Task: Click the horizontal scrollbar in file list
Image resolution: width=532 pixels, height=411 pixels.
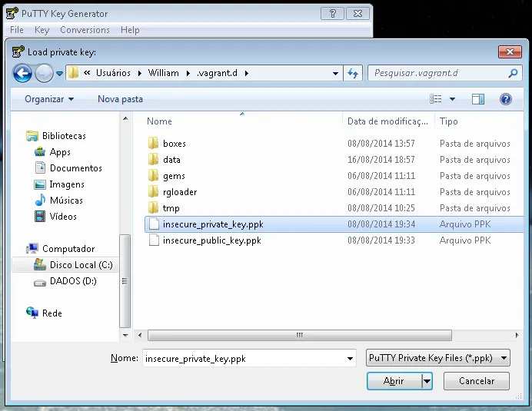Action: tap(300, 335)
